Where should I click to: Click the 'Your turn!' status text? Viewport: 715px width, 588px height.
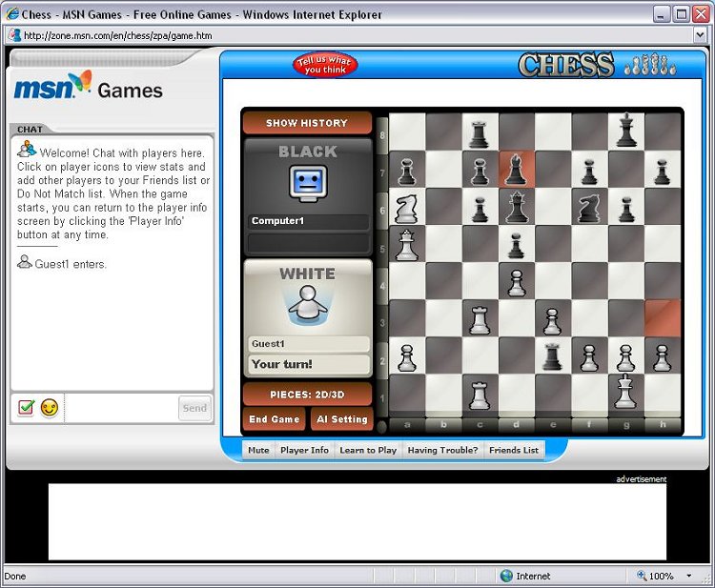point(282,364)
